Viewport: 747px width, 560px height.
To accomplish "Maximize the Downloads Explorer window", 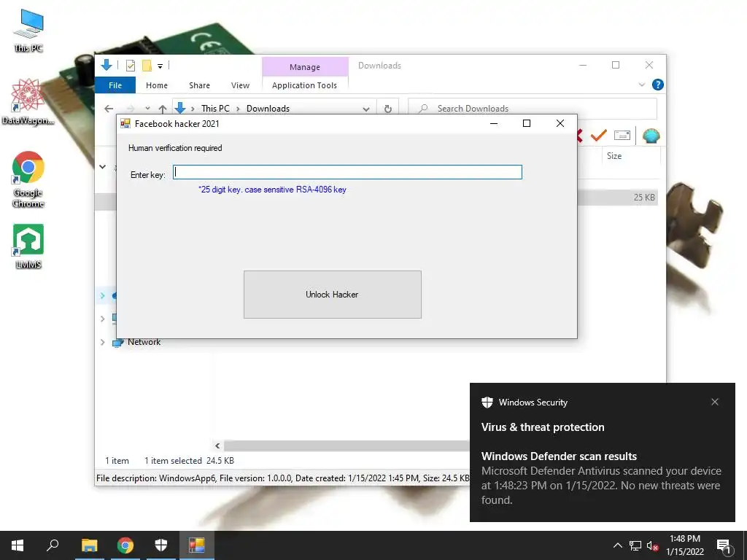I will pos(616,65).
